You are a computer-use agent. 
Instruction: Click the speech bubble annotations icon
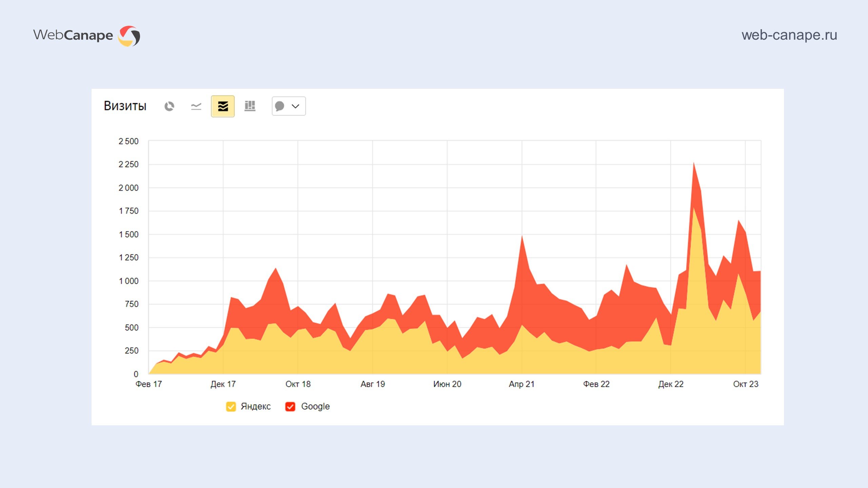coord(280,106)
